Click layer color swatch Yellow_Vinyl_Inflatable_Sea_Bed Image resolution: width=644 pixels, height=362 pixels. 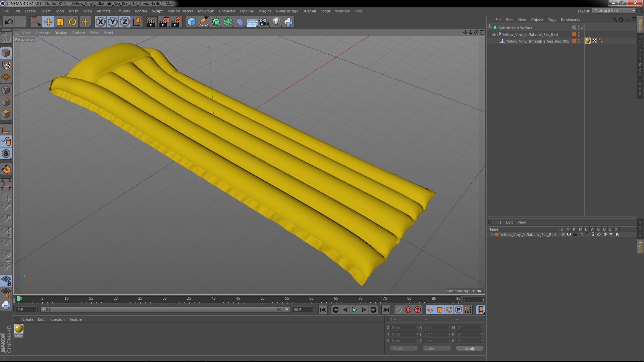(x=497, y=235)
